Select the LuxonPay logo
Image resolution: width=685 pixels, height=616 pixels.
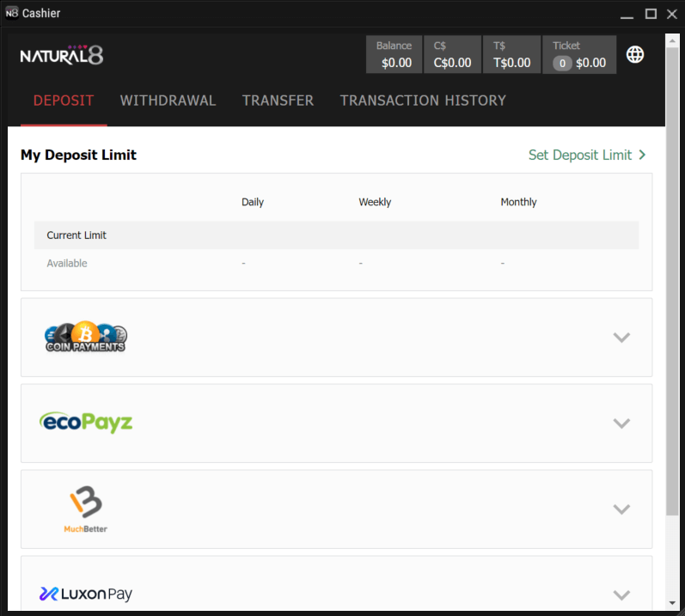click(86, 594)
